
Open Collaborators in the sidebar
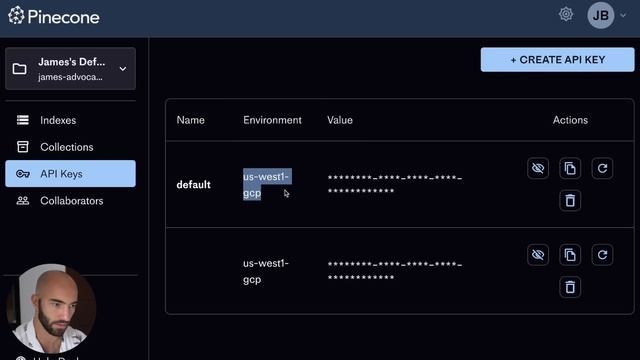[x=71, y=201]
